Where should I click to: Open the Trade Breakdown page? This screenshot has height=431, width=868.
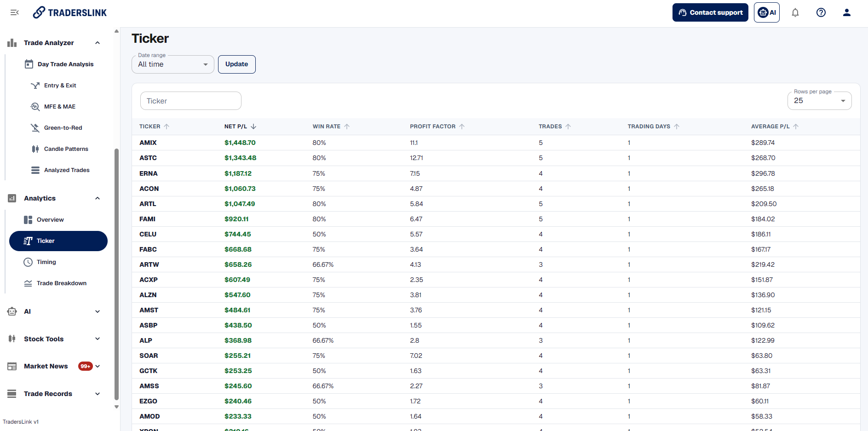62,283
